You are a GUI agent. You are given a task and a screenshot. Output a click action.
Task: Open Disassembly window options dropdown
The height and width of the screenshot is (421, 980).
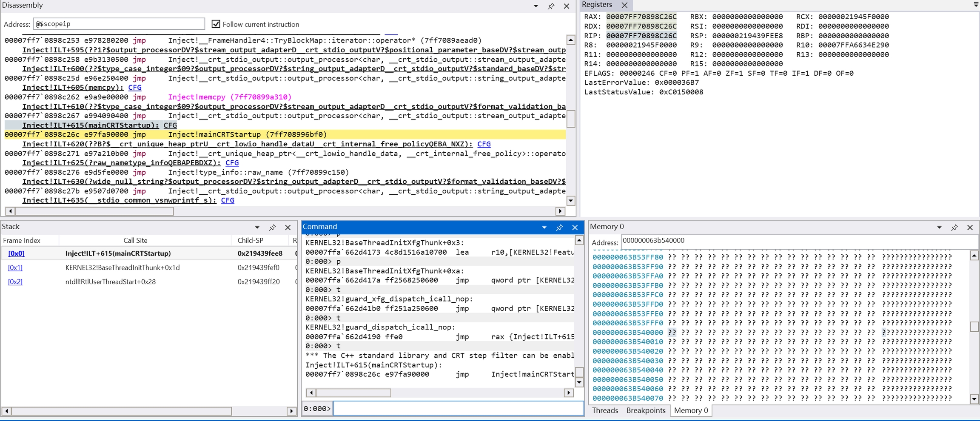tap(536, 6)
